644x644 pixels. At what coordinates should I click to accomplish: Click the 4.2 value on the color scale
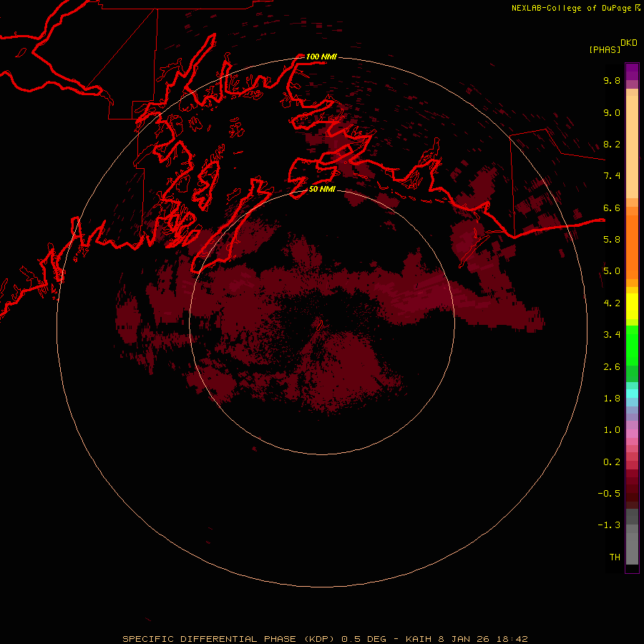click(x=612, y=303)
